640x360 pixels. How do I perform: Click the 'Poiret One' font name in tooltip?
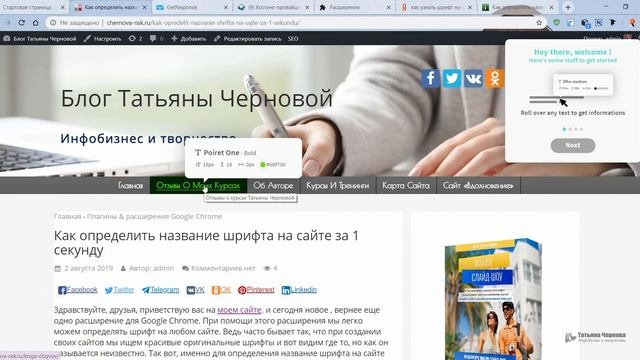(x=221, y=153)
